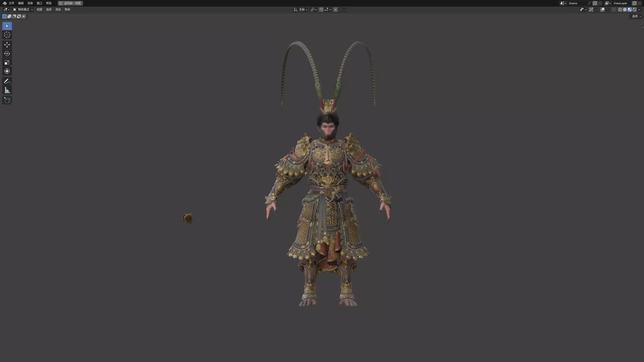Viewport: 644px width, 362px height.
Task: Set selection mode to Subtract
Action: (14, 16)
